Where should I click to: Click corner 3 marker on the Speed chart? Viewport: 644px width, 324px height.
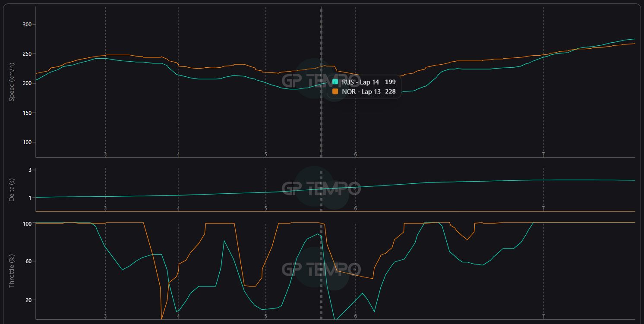(105, 154)
